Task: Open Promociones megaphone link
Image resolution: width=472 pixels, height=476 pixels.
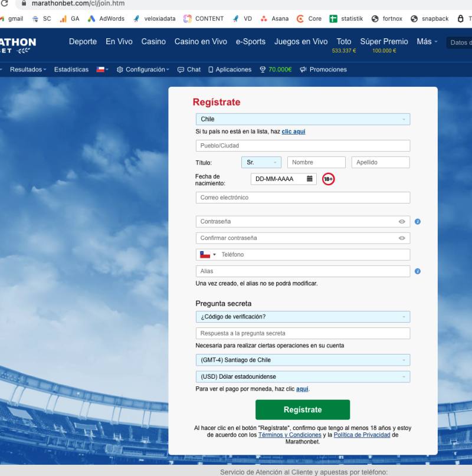Action: pyautogui.click(x=323, y=70)
